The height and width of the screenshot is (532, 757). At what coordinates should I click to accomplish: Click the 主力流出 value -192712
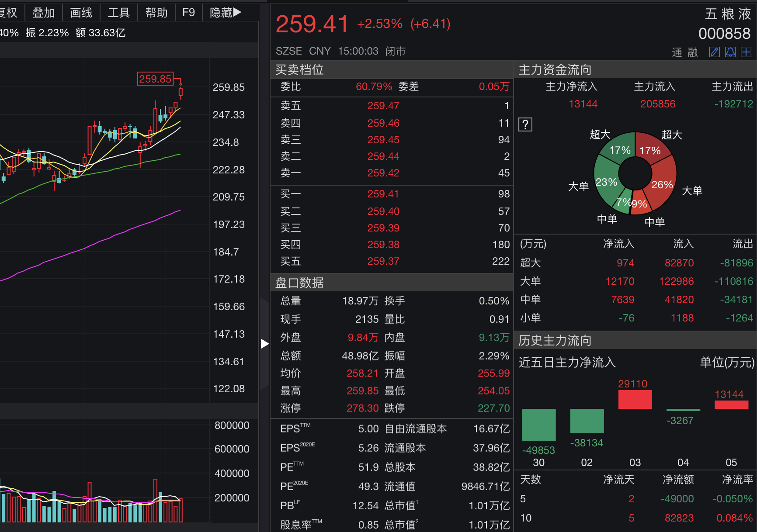point(733,104)
